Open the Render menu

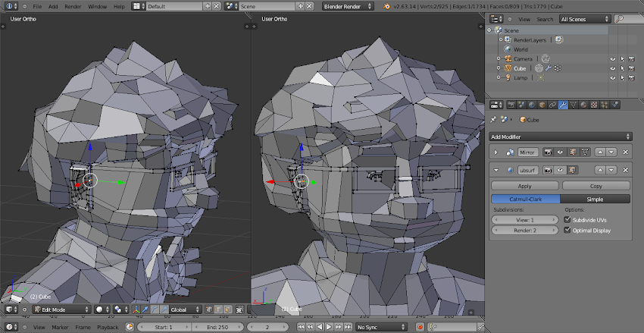click(x=73, y=6)
